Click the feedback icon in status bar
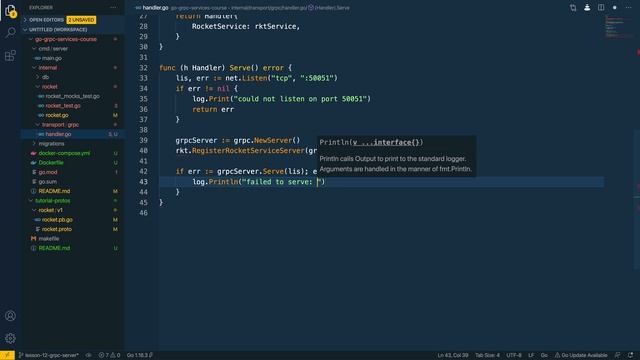This screenshot has height=360, width=640. click(x=618, y=355)
